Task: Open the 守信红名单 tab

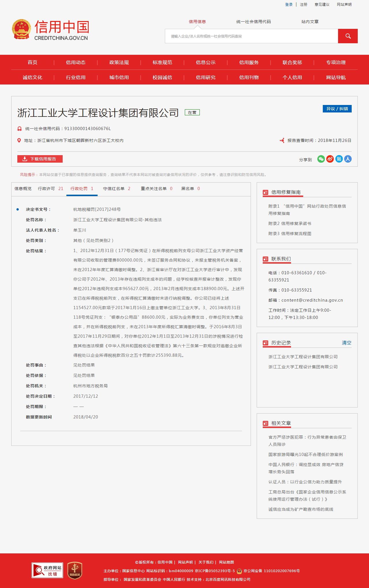Action: pyautogui.click(x=116, y=189)
